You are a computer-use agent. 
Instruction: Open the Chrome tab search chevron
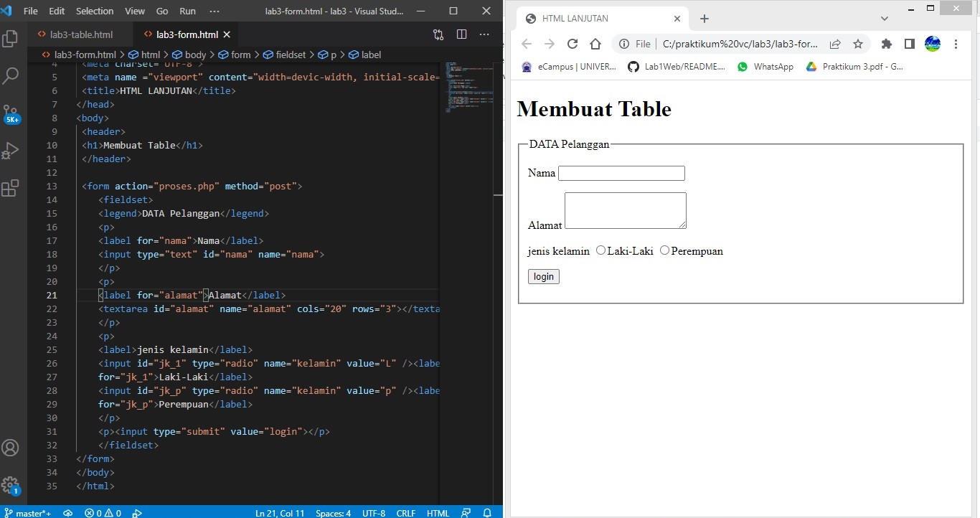pos(885,18)
